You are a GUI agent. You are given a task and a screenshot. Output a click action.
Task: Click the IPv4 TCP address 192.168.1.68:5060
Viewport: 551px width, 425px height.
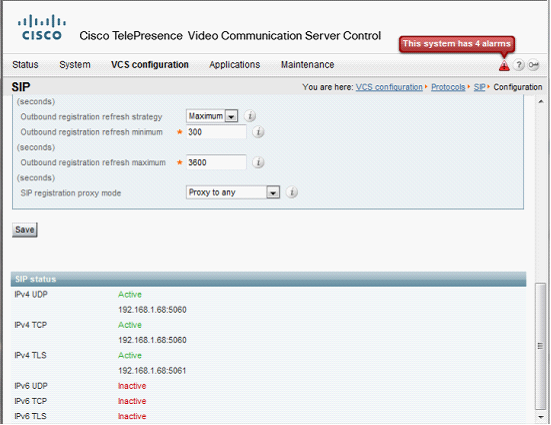152,340
